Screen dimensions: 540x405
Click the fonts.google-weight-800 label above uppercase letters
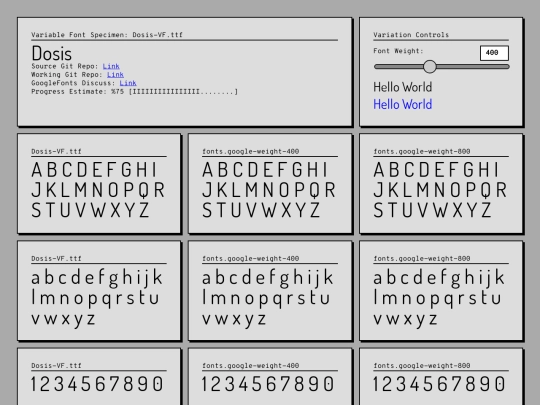point(422,151)
